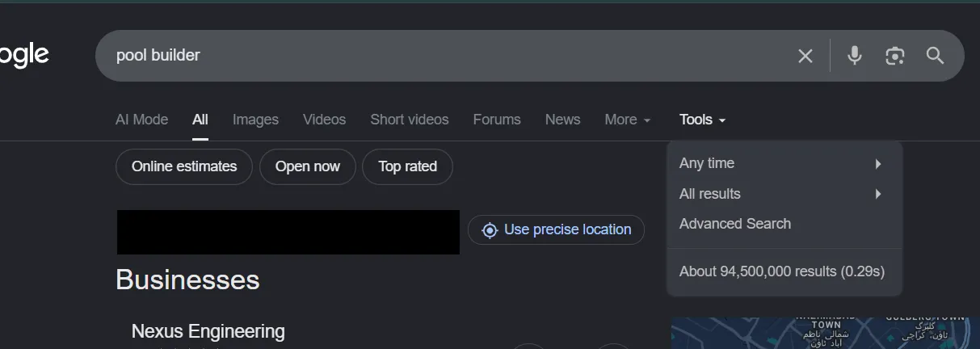Open the News tab

562,120
